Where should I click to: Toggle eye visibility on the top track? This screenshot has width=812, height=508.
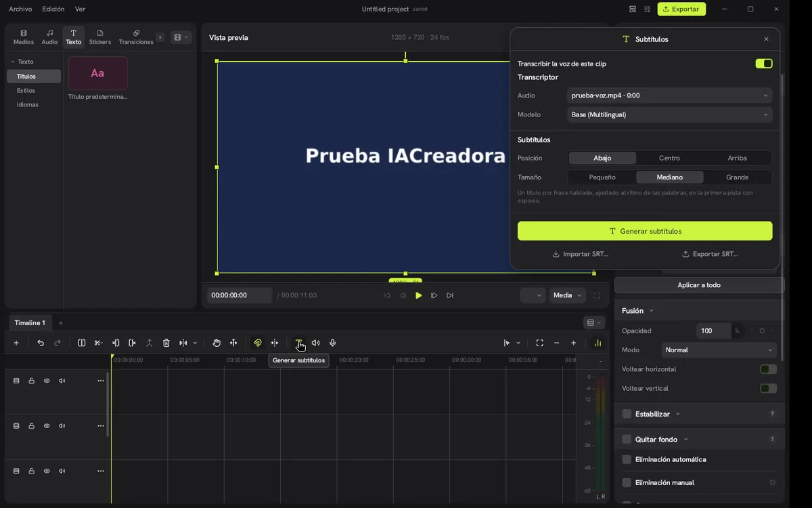[x=47, y=381]
